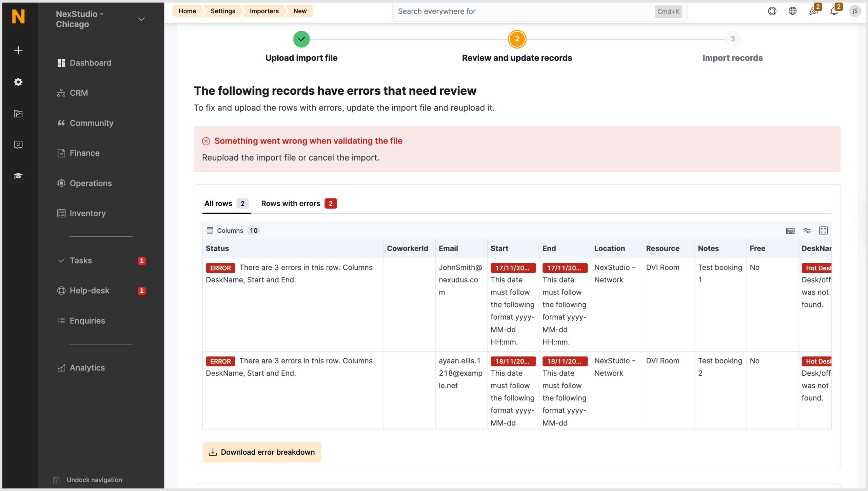Navigate to Importers in the breadcrumb
The width and height of the screenshot is (868, 491).
pyautogui.click(x=264, y=11)
